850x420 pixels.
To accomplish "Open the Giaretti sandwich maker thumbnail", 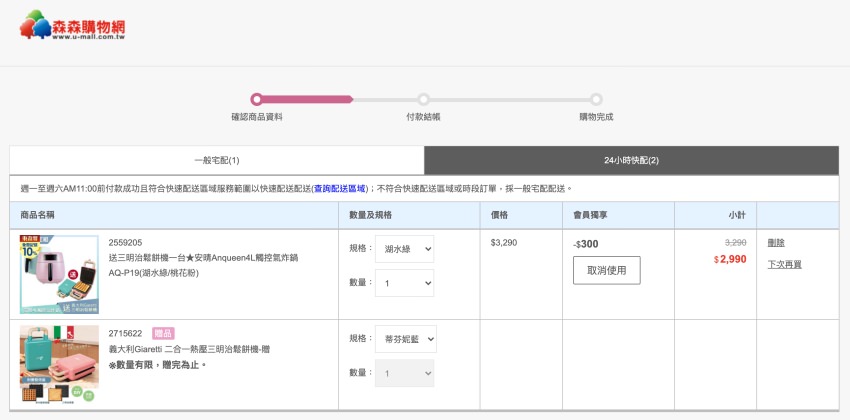I will click(59, 362).
